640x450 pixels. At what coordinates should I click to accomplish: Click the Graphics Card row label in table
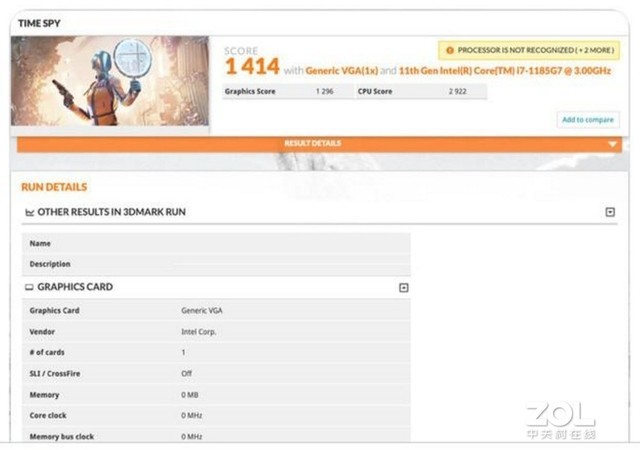click(54, 311)
